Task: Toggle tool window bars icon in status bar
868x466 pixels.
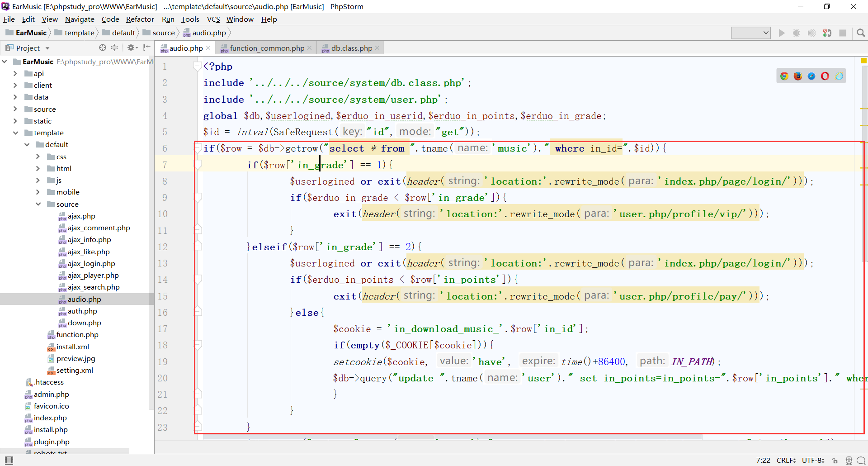Action: point(9,461)
